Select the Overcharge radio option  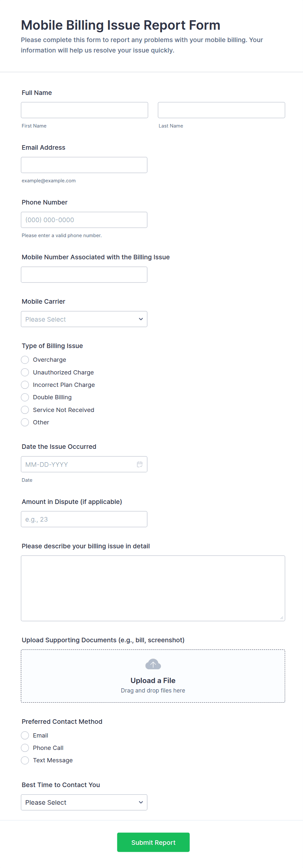coord(25,360)
